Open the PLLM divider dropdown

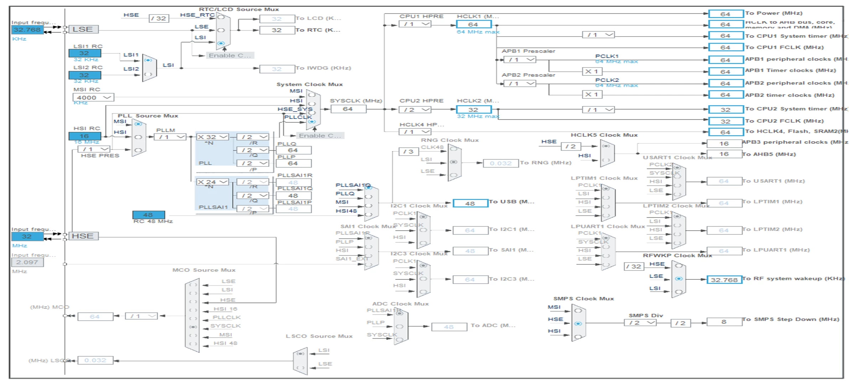point(170,137)
